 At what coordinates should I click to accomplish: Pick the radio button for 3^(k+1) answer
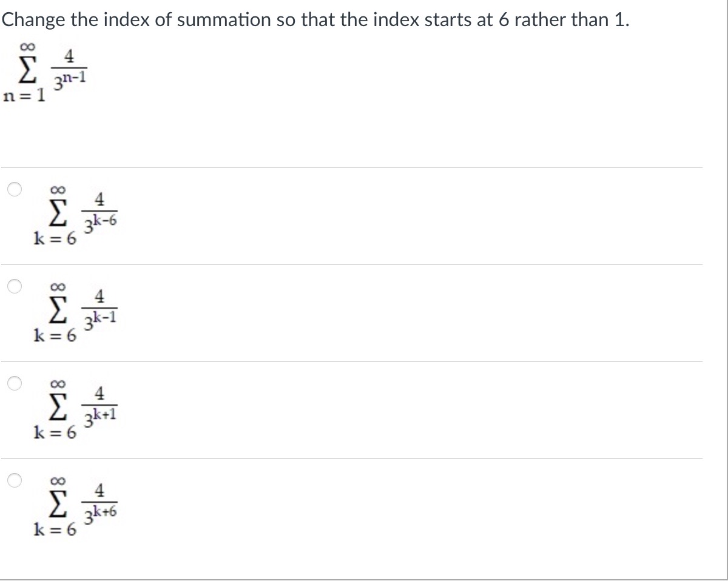13,383
